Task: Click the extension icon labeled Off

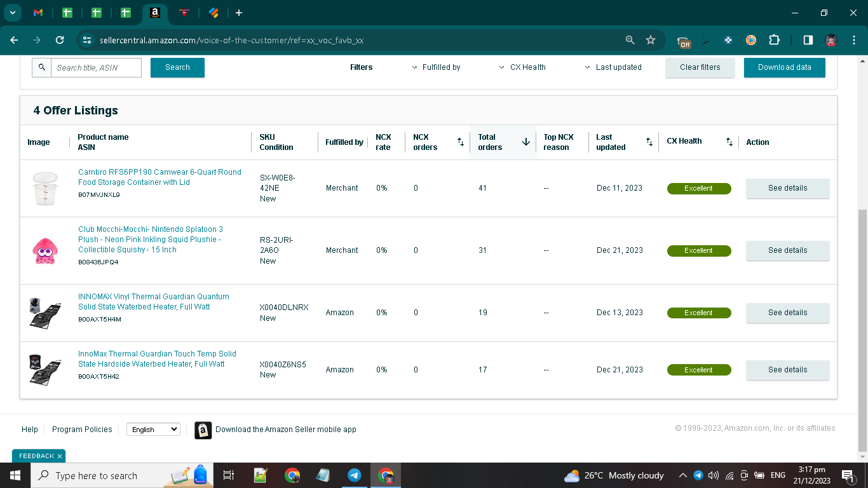Action: coord(684,41)
